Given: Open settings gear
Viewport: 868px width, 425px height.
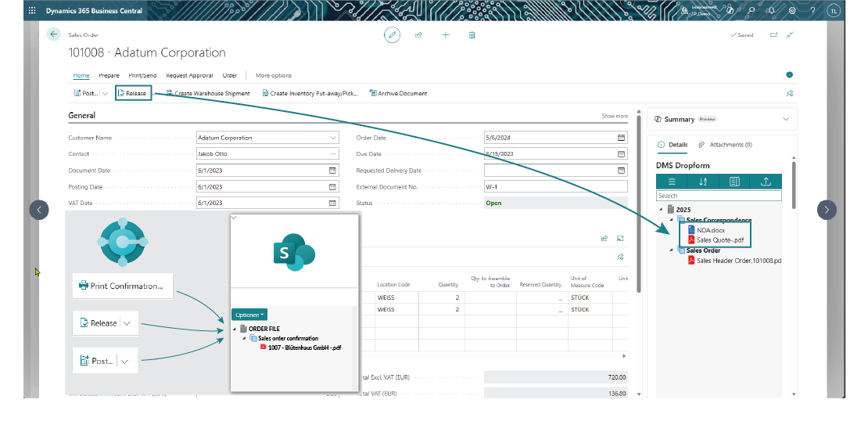Looking at the screenshot, I should click(x=792, y=10).
